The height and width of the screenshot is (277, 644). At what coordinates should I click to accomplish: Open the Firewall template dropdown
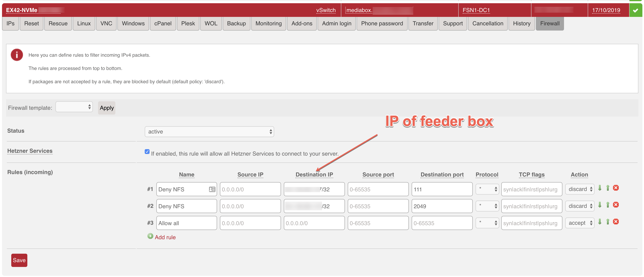74,107
